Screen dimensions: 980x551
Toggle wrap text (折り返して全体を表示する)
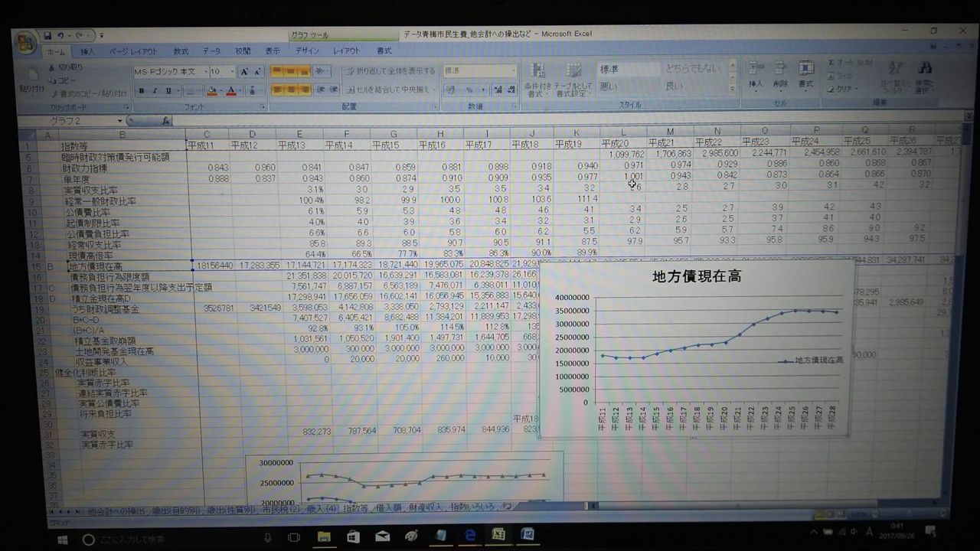390,71
